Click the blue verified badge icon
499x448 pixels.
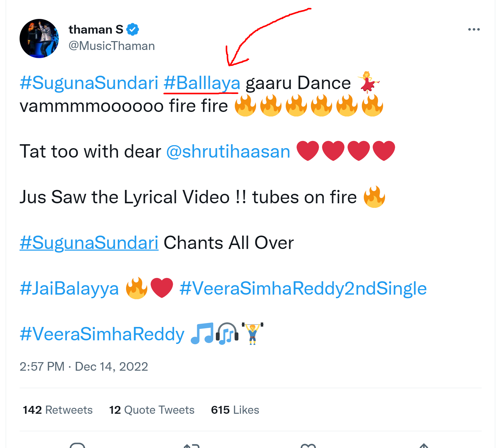coord(133,29)
